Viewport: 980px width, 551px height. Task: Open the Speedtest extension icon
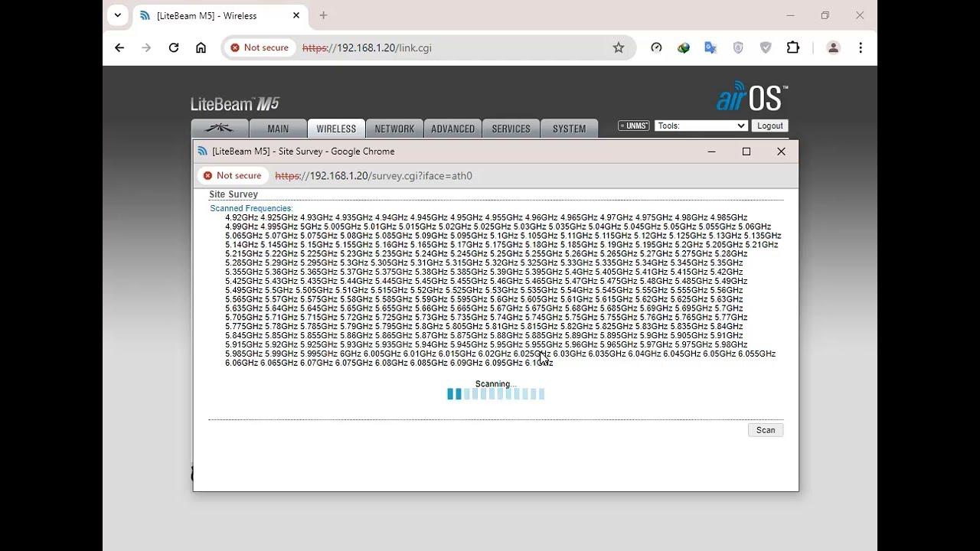pos(656,47)
